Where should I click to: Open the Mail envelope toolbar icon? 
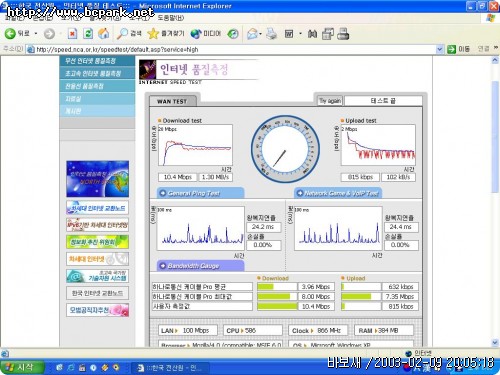pyautogui.click(x=252, y=34)
